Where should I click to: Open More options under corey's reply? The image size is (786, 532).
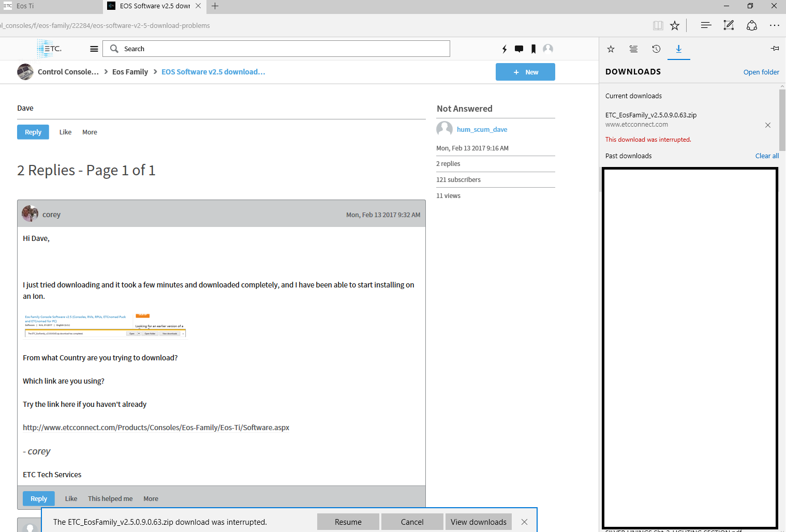[151, 498]
